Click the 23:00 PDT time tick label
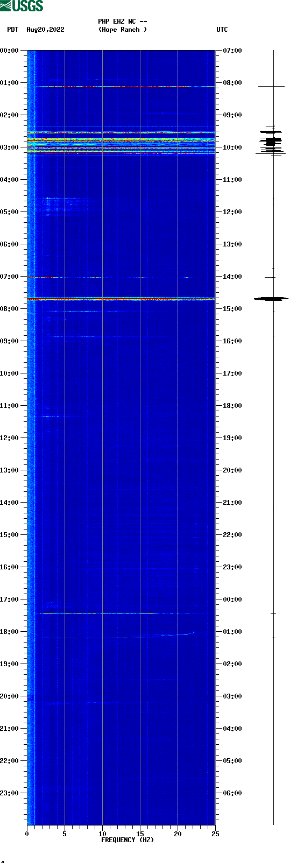Viewport: 297px width, 868px height. click(9, 793)
